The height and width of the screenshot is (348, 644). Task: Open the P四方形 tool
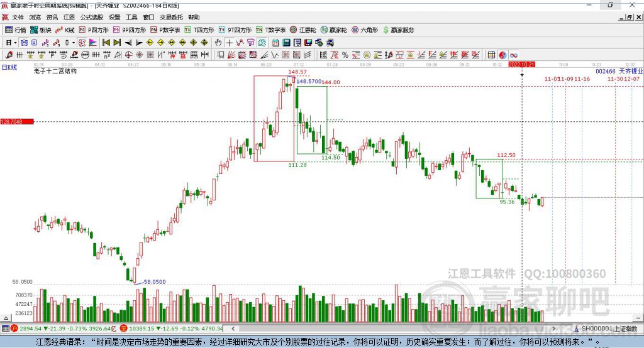[x=94, y=30]
